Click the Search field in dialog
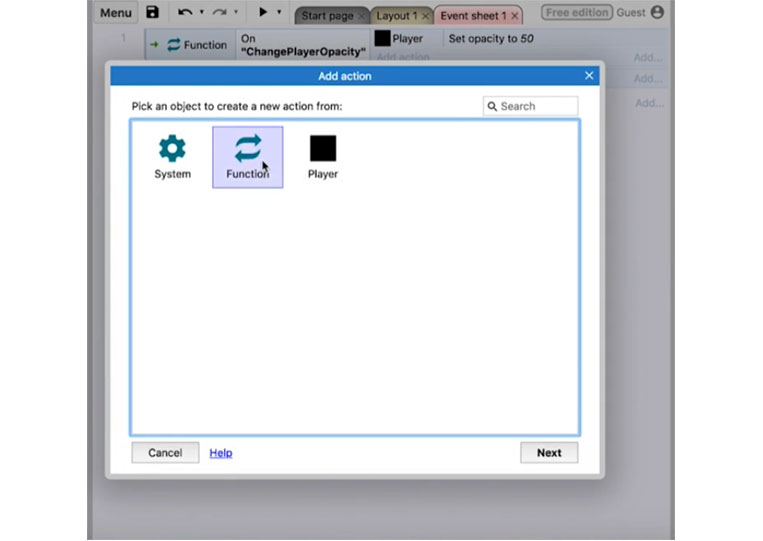This screenshot has width=763, height=541. (530, 106)
